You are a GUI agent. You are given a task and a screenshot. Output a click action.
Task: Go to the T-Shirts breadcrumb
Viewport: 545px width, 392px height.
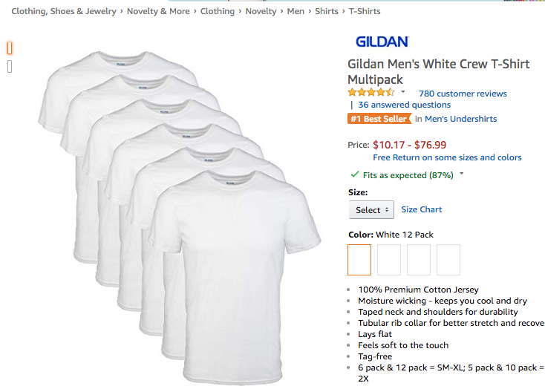click(x=365, y=11)
